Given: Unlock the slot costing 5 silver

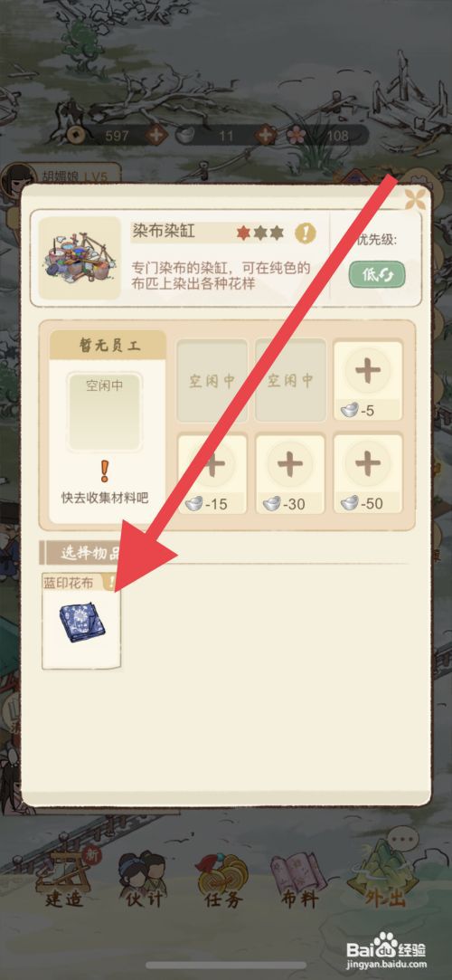Looking at the screenshot, I should (x=368, y=380).
